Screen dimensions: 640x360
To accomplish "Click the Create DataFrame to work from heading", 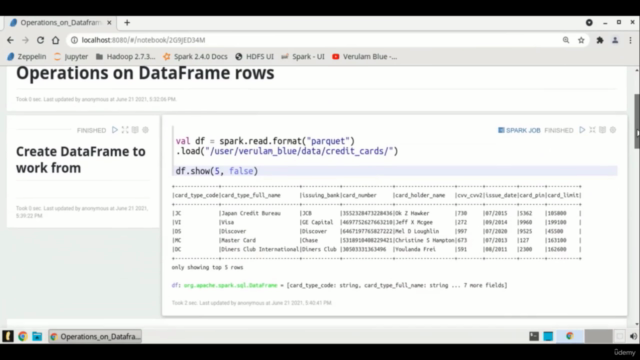I will coord(81,160).
